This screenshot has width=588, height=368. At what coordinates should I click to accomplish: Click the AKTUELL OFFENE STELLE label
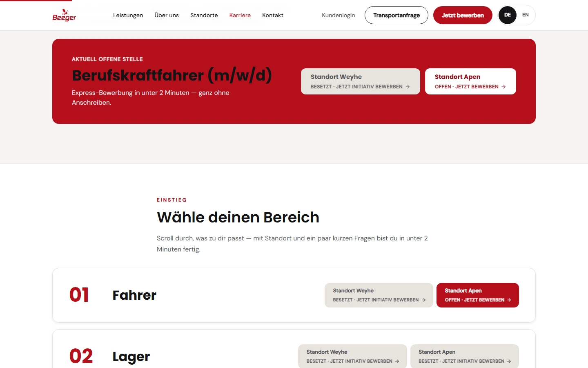point(107,59)
